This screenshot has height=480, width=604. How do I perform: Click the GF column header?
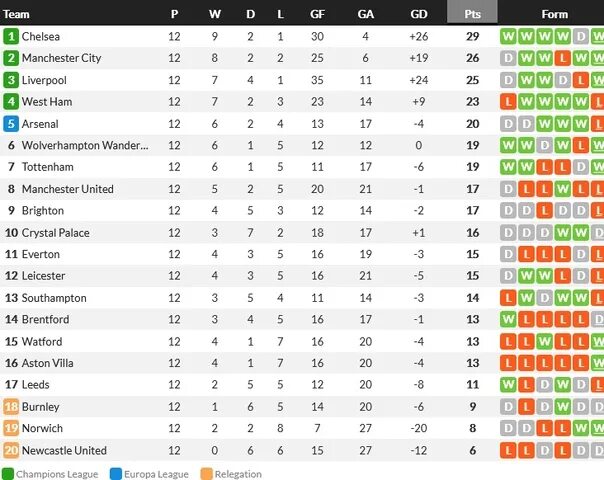tap(317, 14)
